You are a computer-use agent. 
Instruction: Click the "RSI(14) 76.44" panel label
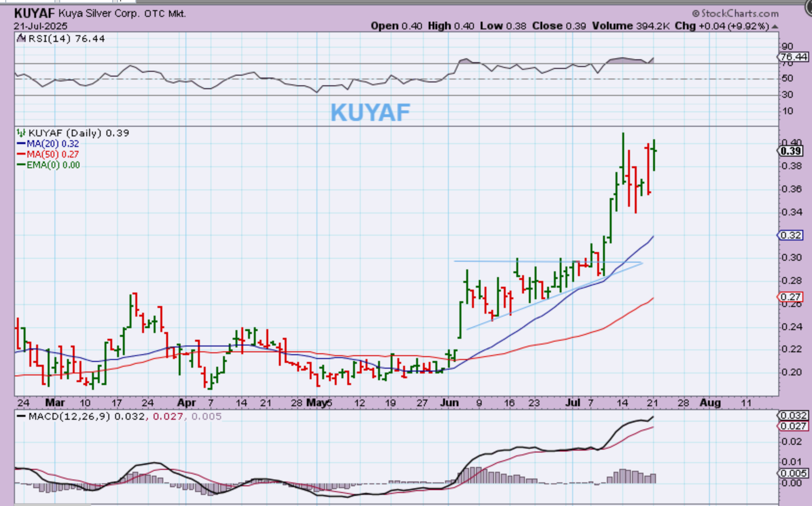[x=66, y=39]
